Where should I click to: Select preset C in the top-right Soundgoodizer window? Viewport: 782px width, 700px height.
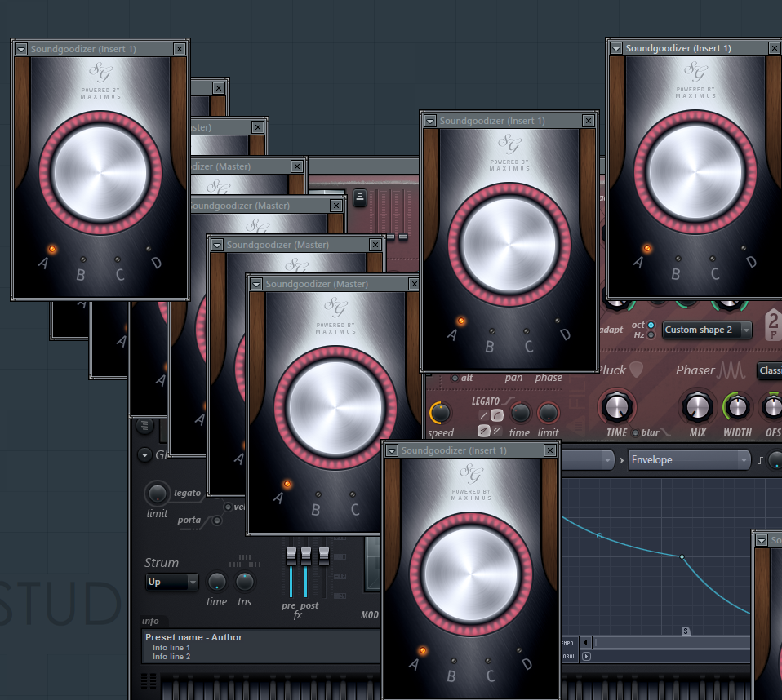(712, 259)
